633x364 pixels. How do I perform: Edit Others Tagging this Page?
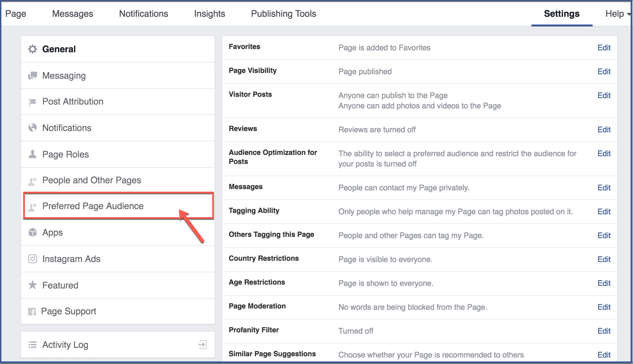click(604, 236)
